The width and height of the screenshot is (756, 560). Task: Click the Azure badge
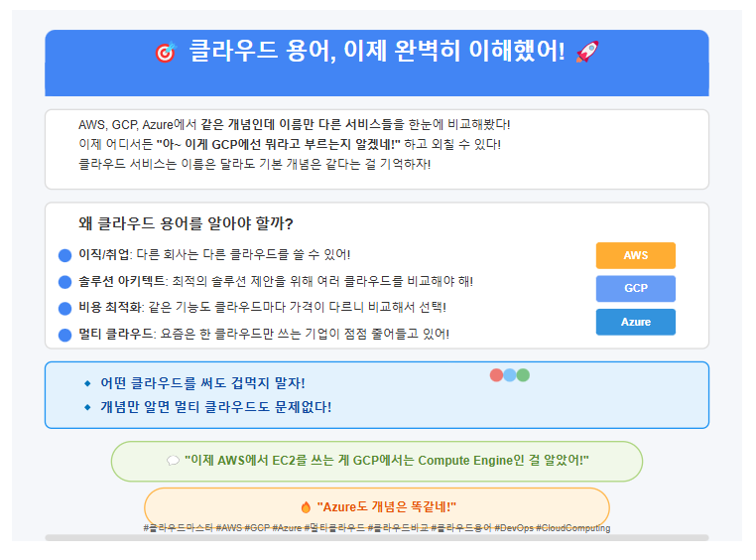click(x=636, y=322)
